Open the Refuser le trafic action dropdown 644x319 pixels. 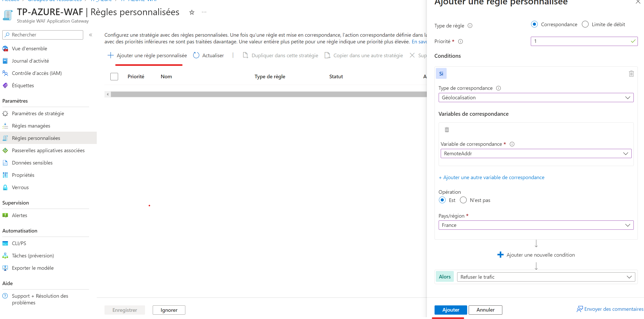(x=546, y=277)
